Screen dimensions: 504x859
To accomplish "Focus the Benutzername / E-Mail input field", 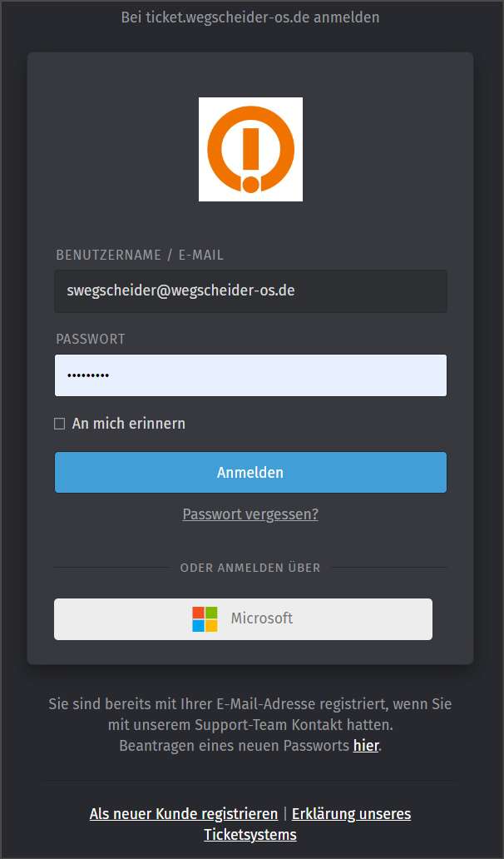I will click(250, 290).
